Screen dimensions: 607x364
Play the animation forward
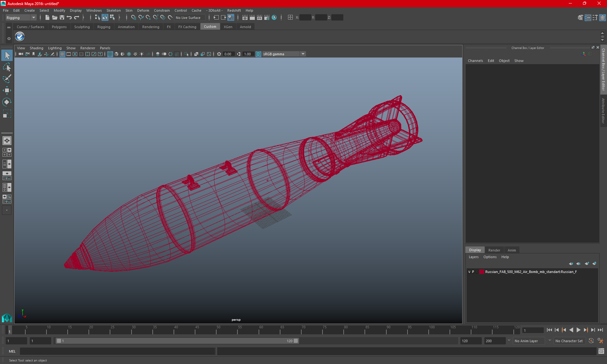(578, 330)
